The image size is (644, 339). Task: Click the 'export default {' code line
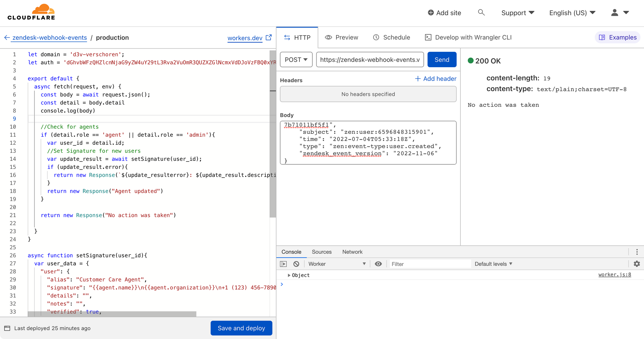(53, 78)
